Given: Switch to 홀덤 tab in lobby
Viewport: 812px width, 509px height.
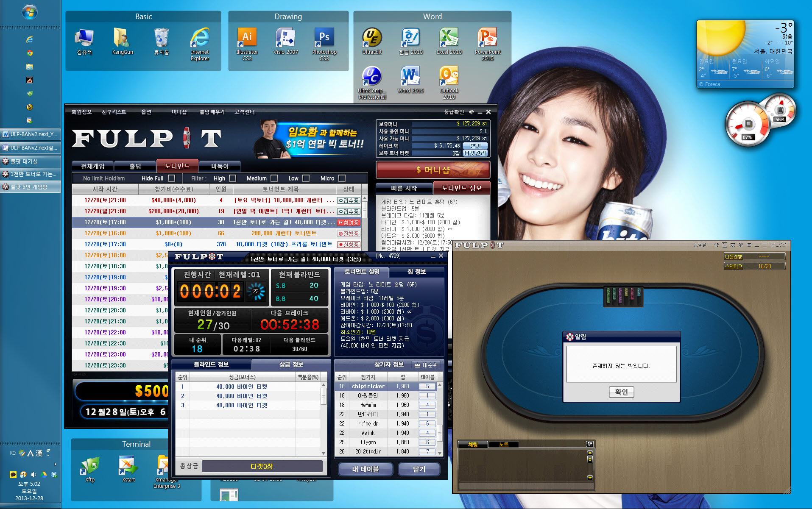Looking at the screenshot, I should pyautogui.click(x=135, y=167).
